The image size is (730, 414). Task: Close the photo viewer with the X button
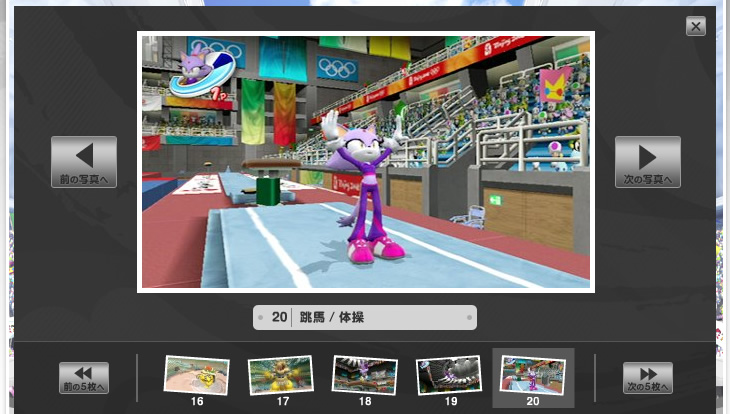(696, 27)
